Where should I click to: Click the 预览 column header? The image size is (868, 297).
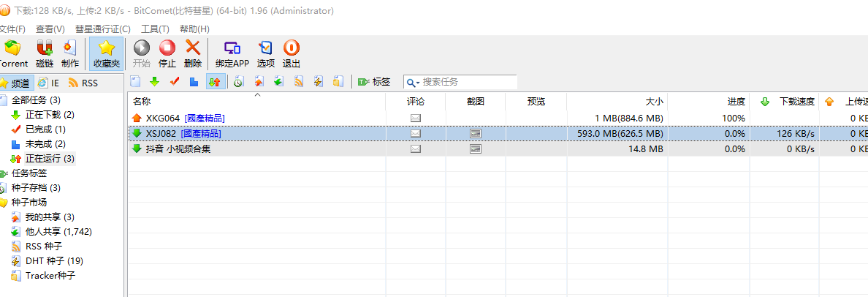(536, 102)
